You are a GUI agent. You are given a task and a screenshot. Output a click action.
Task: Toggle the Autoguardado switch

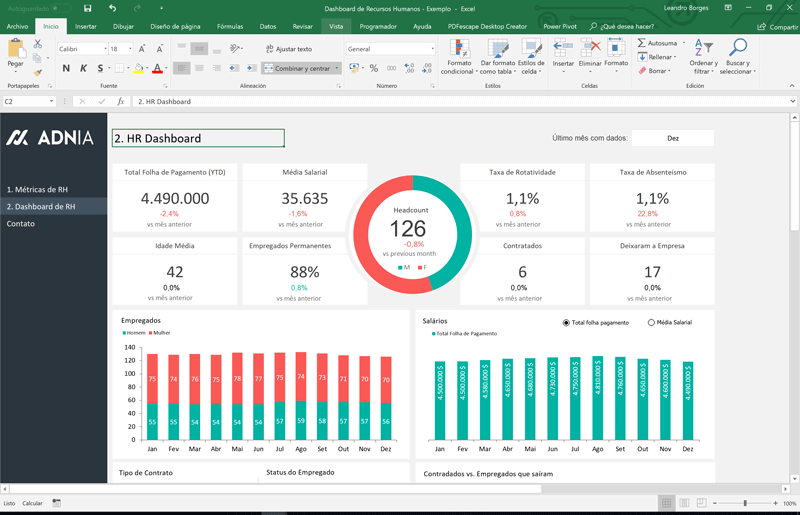(62, 8)
